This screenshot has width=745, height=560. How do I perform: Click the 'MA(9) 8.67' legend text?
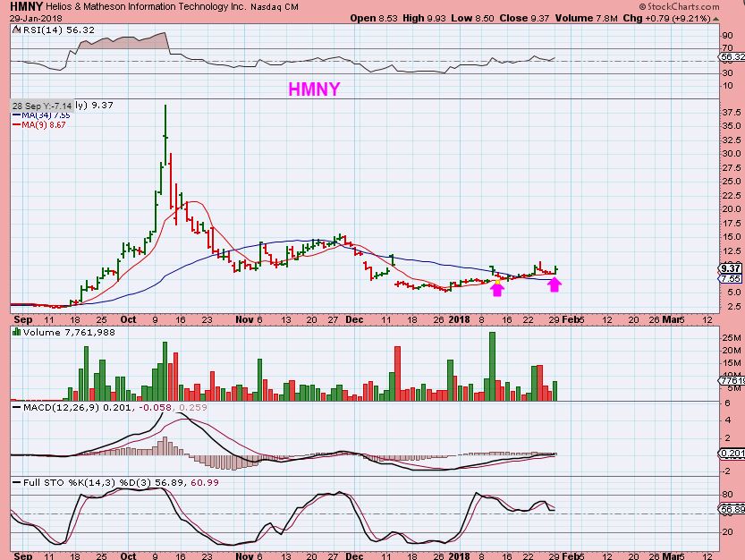pos(44,125)
